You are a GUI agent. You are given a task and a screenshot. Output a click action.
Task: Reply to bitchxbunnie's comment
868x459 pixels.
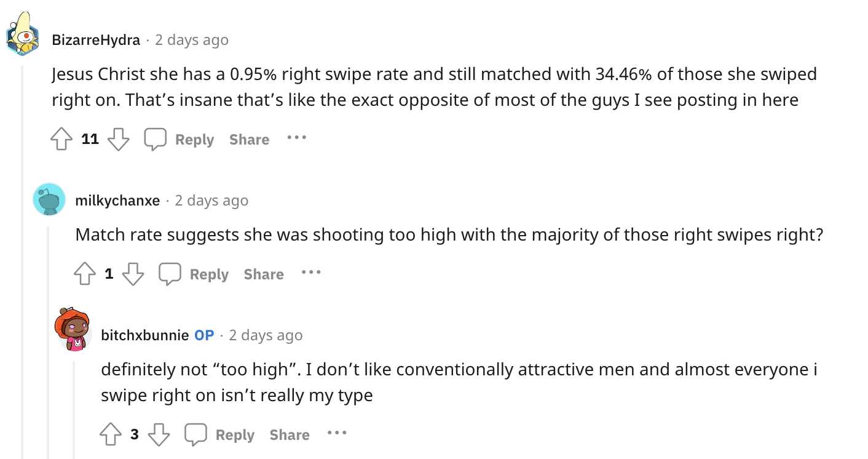pyautogui.click(x=220, y=434)
